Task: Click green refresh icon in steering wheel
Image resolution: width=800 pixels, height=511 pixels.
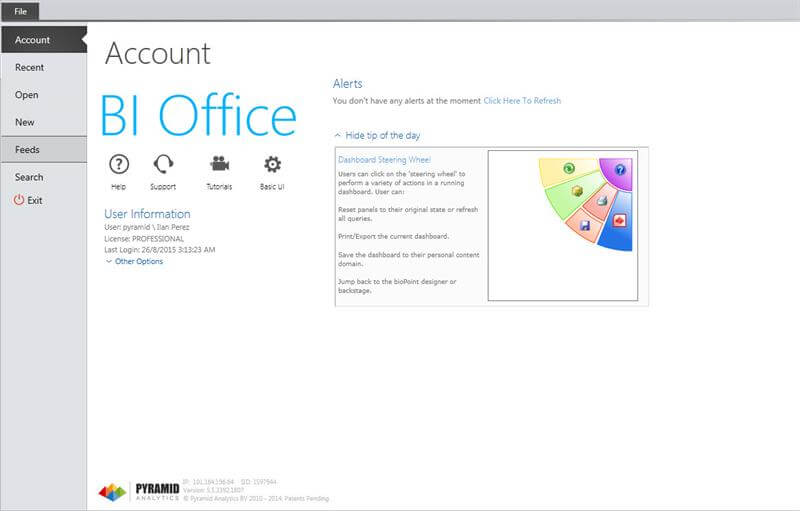Action: (569, 168)
